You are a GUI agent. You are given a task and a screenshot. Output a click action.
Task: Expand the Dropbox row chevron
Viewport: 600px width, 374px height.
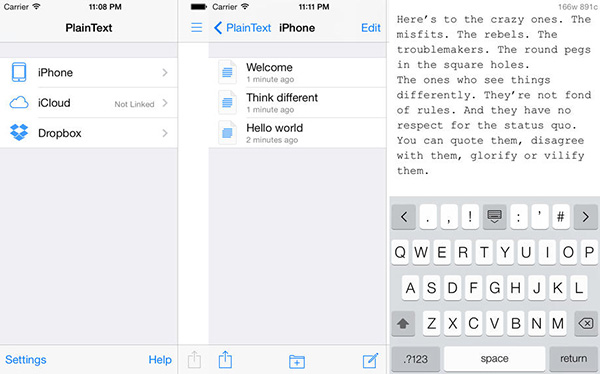click(x=165, y=133)
